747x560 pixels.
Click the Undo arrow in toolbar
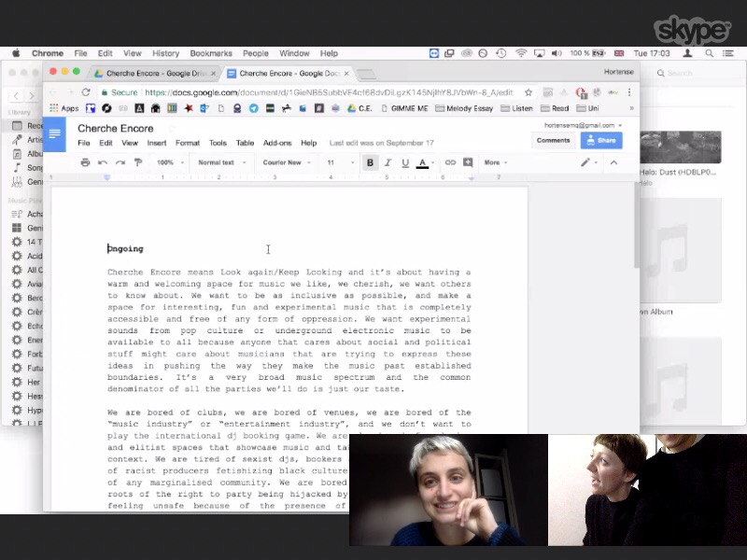tap(103, 162)
